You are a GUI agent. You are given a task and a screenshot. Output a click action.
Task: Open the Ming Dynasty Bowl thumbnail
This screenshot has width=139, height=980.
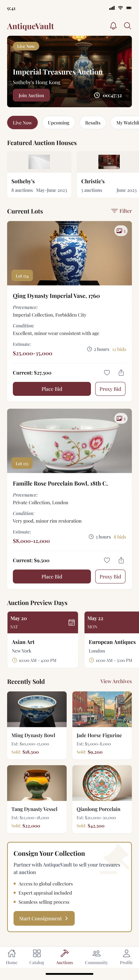pyautogui.click(x=37, y=709)
